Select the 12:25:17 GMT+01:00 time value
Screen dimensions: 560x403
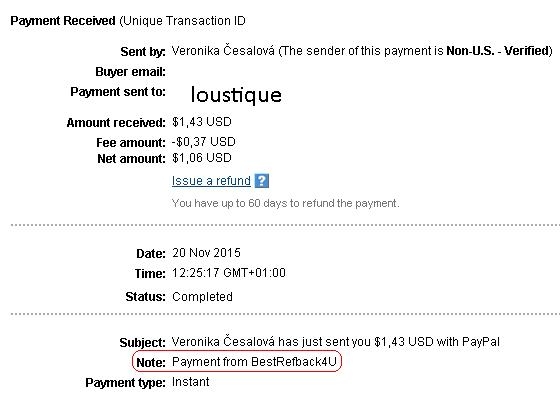point(229,273)
